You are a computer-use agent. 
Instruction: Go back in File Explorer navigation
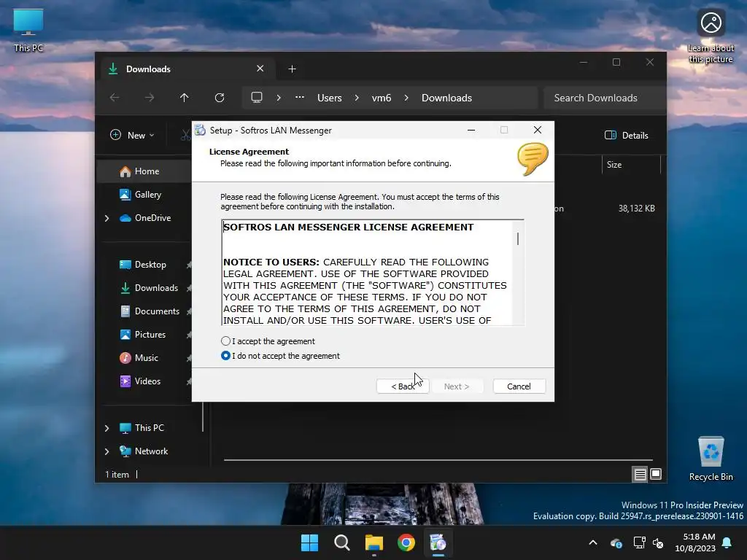click(x=115, y=98)
